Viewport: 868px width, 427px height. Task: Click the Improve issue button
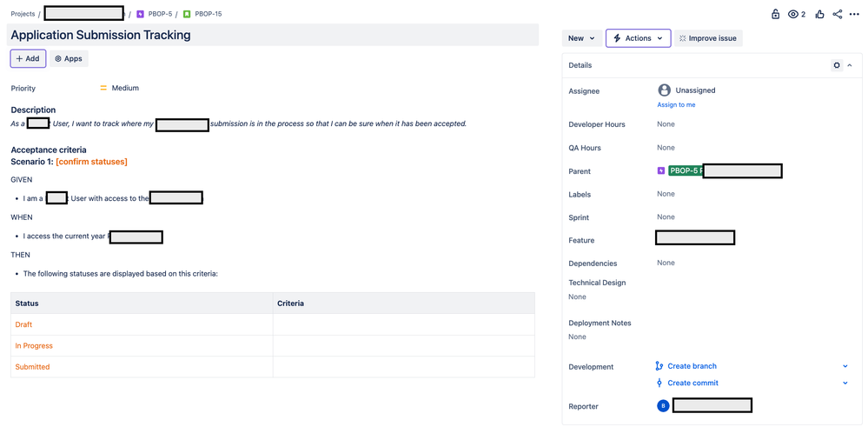708,38
